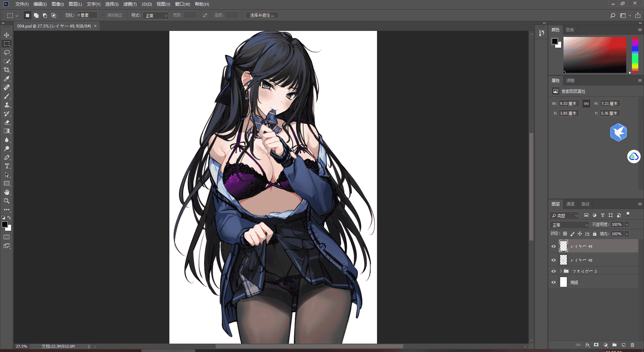Toggle visibility of 用紙 layer
This screenshot has width=644, height=352.
coord(554,282)
